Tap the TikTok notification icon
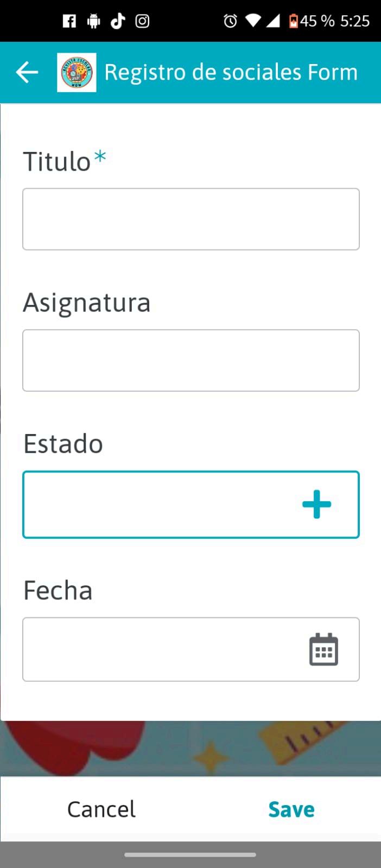This screenshot has height=868, width=381. (x=118, y=21)
